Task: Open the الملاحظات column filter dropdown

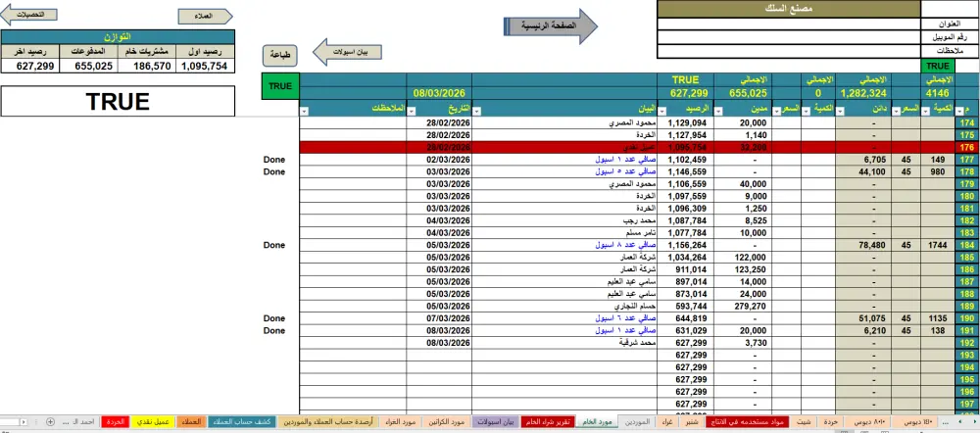Action: [305, 112]
